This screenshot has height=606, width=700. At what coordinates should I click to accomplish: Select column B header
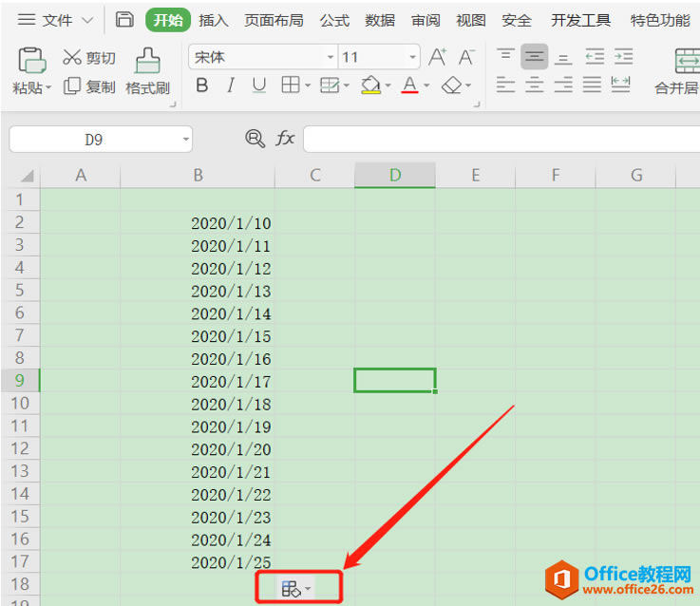[x=198, y=175]
